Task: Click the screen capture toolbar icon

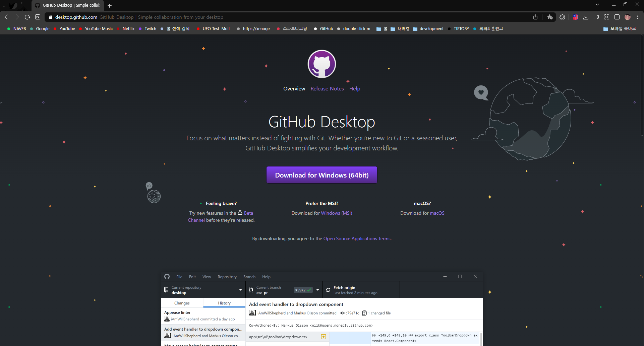Action: (x=606, y=17)
